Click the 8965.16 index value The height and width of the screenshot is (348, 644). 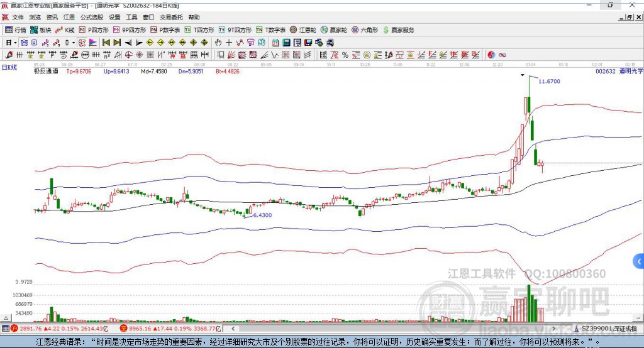(140, 329)
